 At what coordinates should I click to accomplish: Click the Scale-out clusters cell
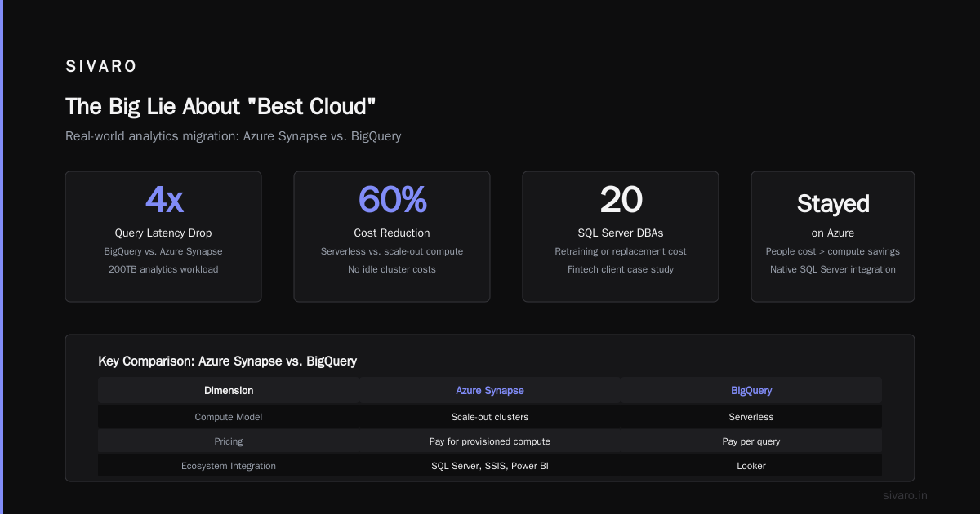[490, 417]
